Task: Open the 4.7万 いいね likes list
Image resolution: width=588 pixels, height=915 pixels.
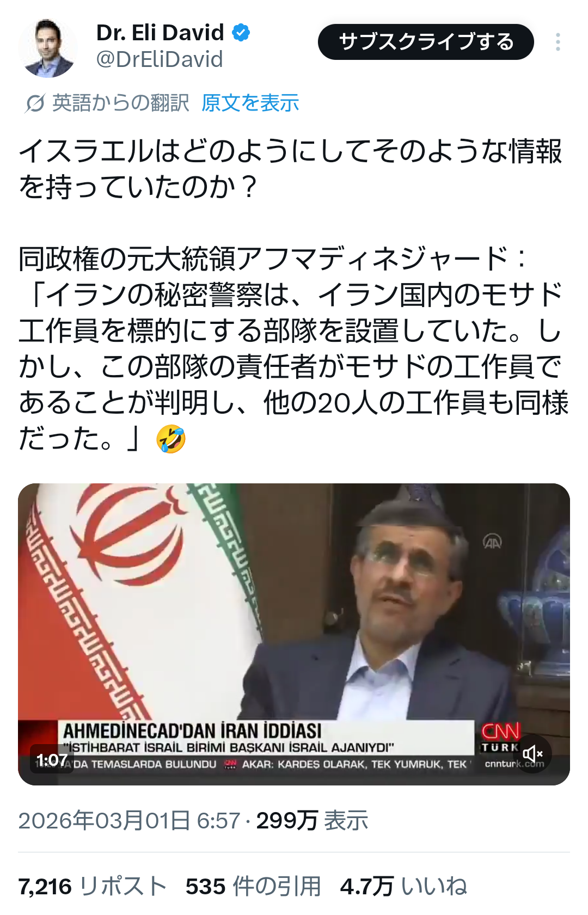Action: click(x=403, y=886)
